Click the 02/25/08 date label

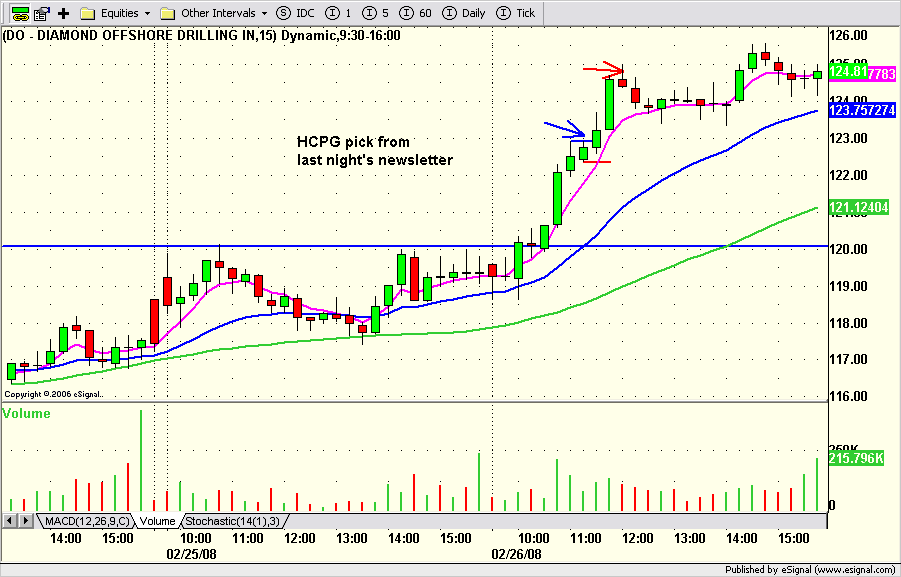191,555
